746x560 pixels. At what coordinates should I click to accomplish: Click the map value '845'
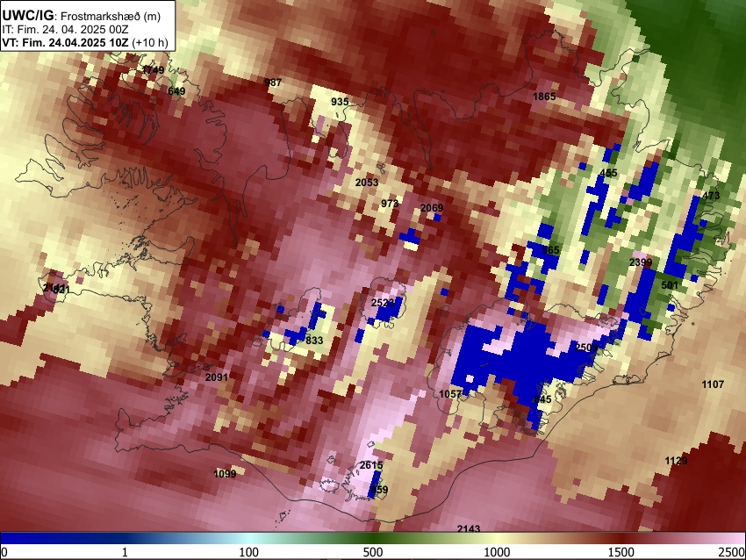pos(542,399)
